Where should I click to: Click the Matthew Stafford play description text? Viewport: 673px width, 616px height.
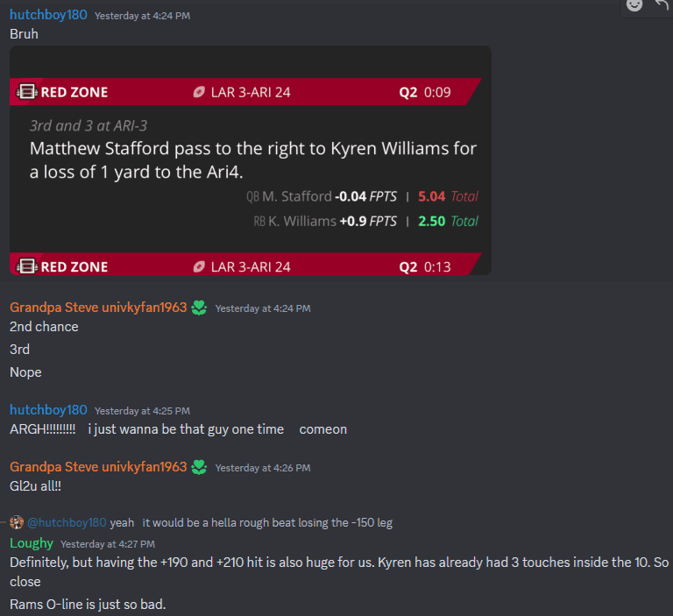coord(252,160)
